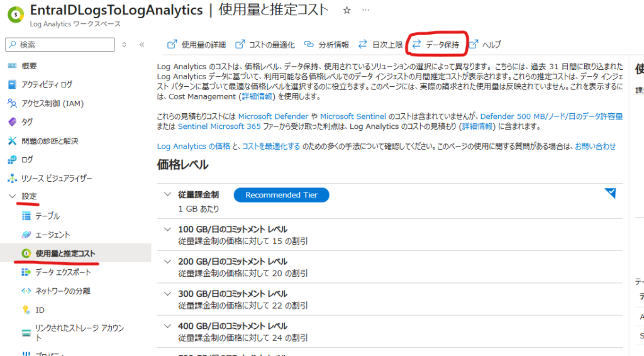Collapse the 設定 section chevron
644x356 pixels.
pyautogui.click(x=12, y=196)
